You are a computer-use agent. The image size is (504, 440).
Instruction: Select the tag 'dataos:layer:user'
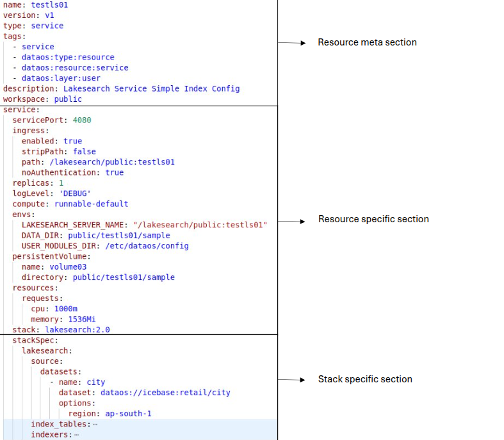[x=61, y=78]
